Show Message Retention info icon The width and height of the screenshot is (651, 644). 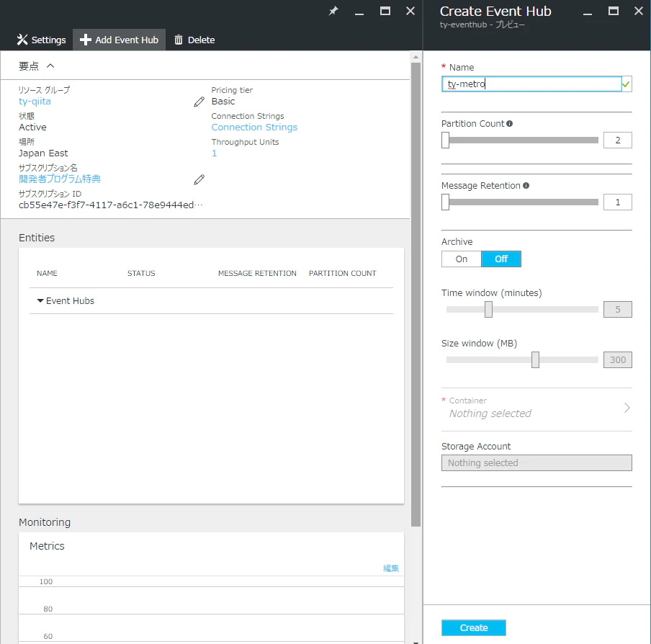(x=526, y=186)
